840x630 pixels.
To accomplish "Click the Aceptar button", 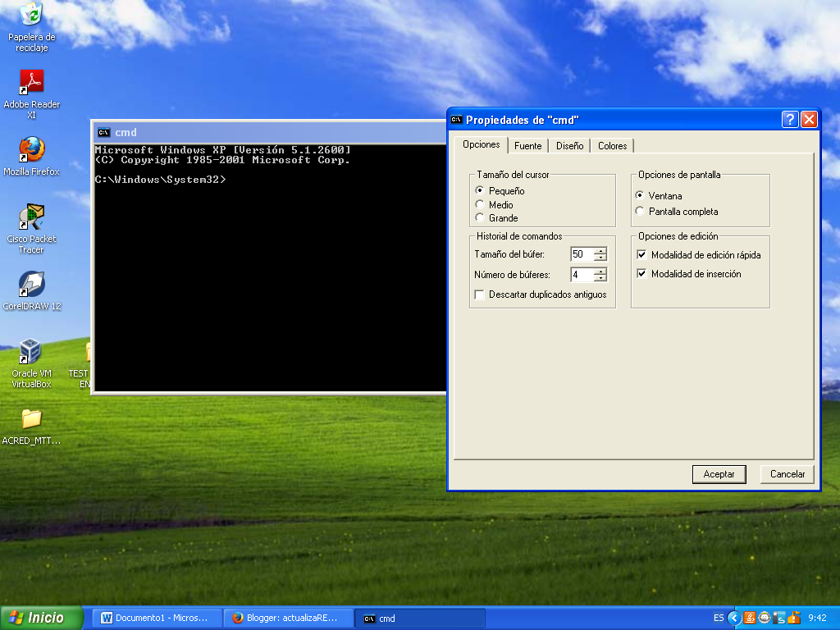I will [719, 474].
